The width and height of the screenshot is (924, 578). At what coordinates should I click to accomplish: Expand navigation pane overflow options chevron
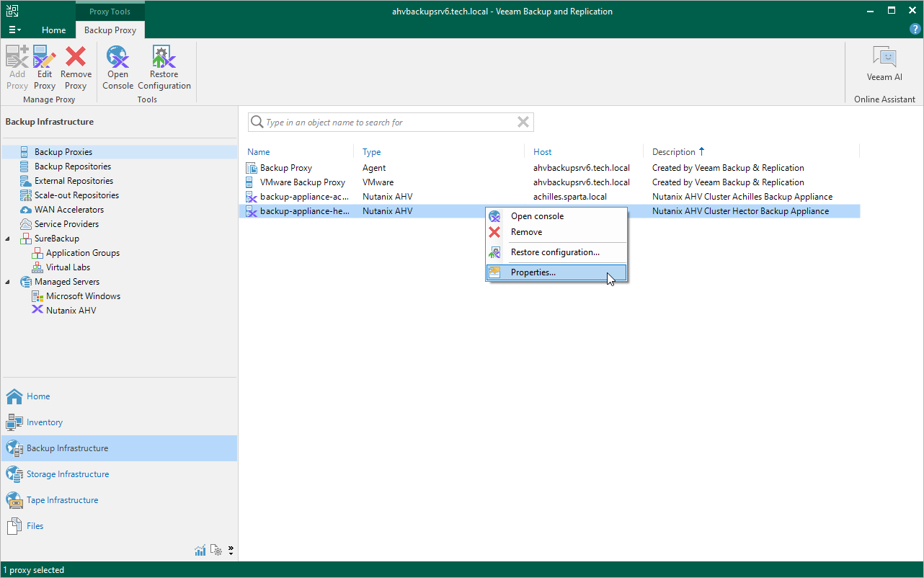(231, 551)
